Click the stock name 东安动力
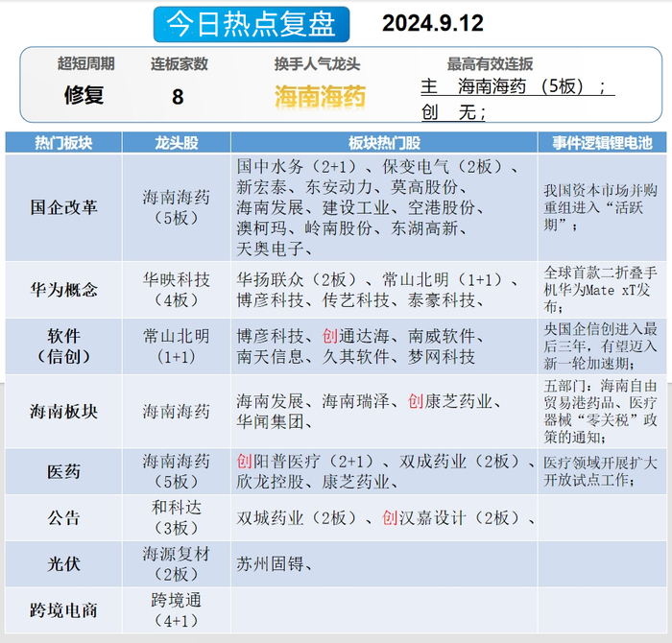 coord(339,187)
